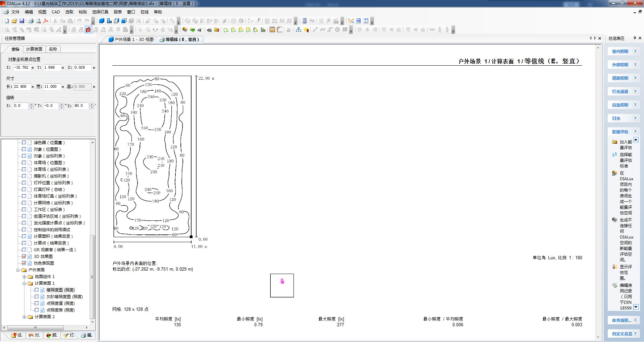Switch to 户外场景 1 - 3D 视图 tab

point(131,40)
